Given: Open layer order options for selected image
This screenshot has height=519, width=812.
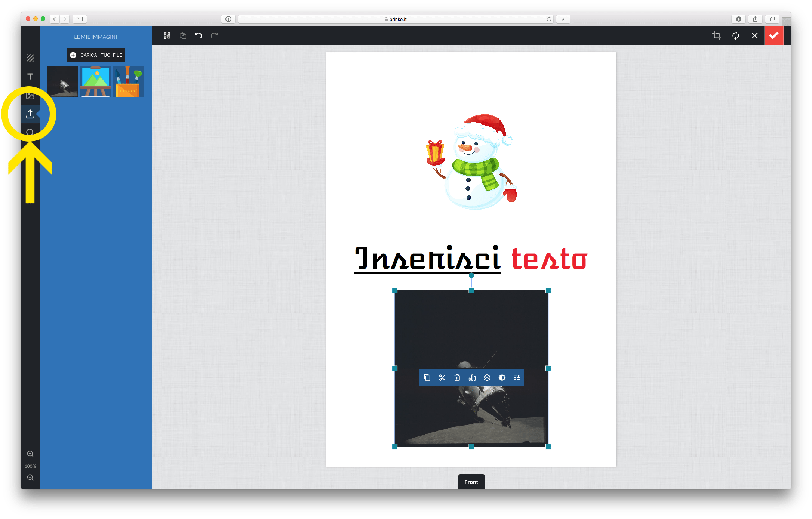Looking at the screenshot, I should coord(487,378).
